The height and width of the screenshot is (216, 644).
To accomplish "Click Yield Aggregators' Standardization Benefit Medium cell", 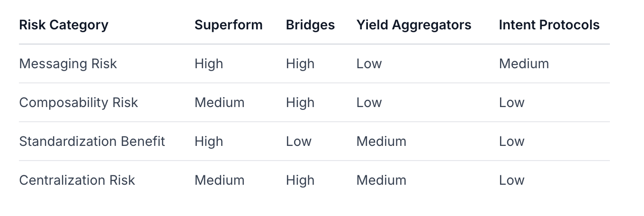I will [x=381, y=142].
